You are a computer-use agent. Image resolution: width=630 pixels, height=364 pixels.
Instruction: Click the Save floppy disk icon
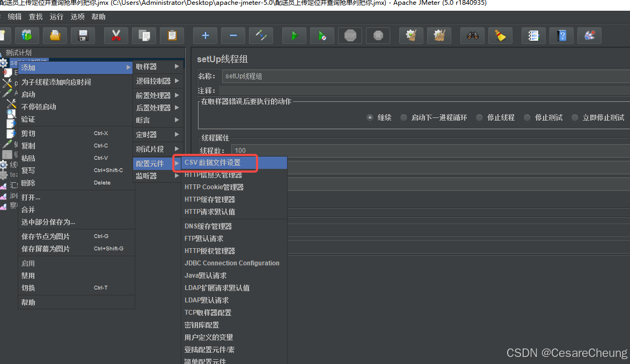tap(83, 36)
